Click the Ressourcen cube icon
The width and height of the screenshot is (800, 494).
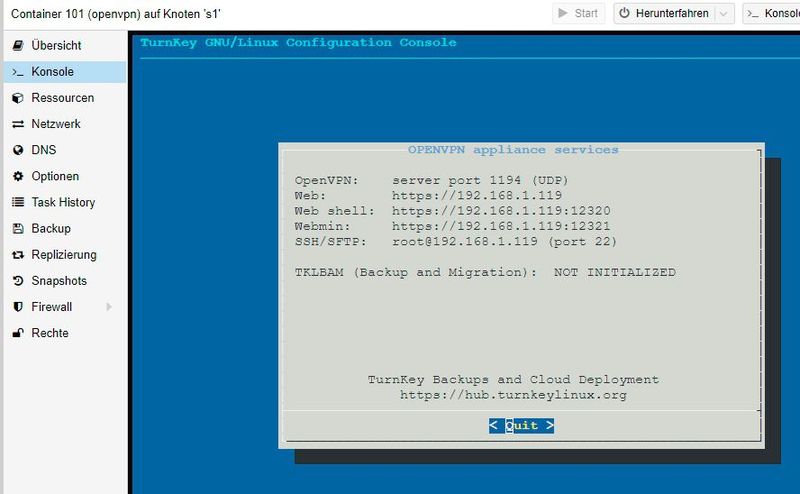[x=18, y=98]
